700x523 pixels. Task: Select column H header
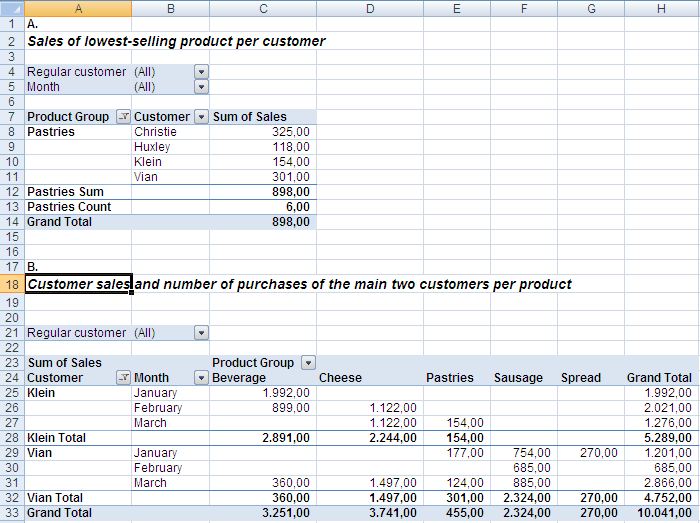pyautogui.click(x=662, y=8)
